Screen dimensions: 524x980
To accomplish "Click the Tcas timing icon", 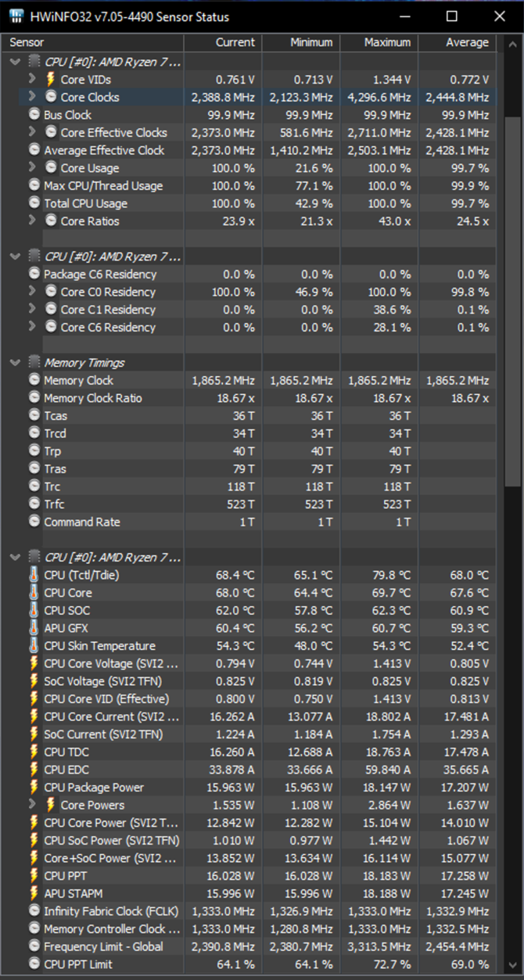I will 34,415.
